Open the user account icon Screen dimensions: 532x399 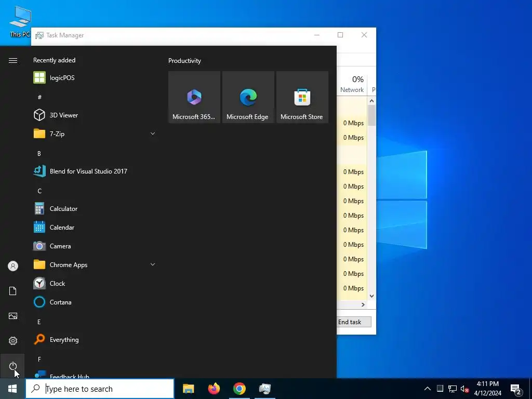(x=13, y=266)
